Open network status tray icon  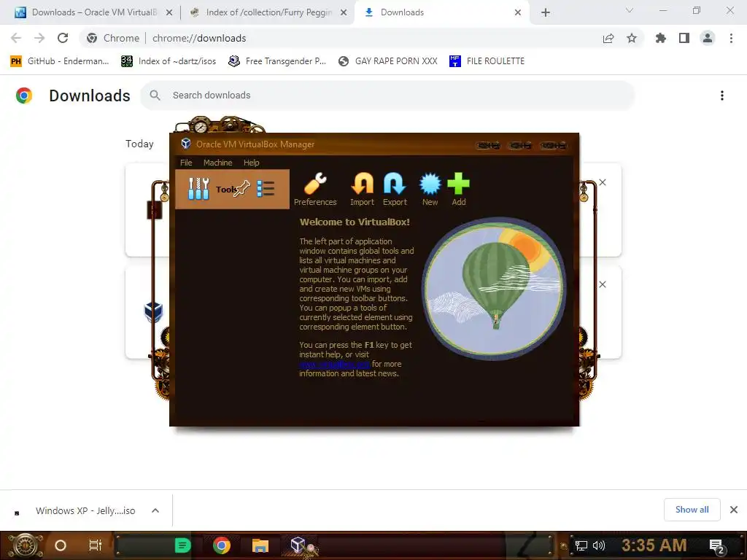coord(581,545)
